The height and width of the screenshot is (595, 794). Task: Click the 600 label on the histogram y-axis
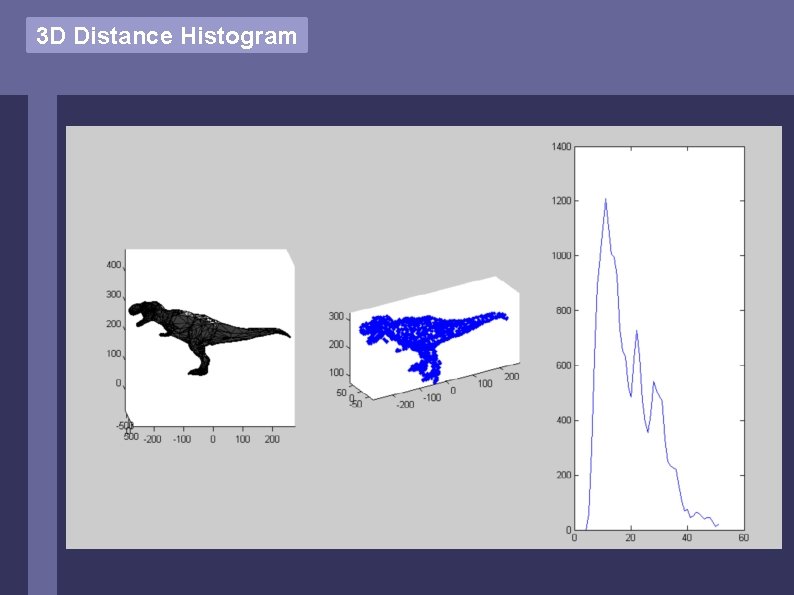point(564,365)
